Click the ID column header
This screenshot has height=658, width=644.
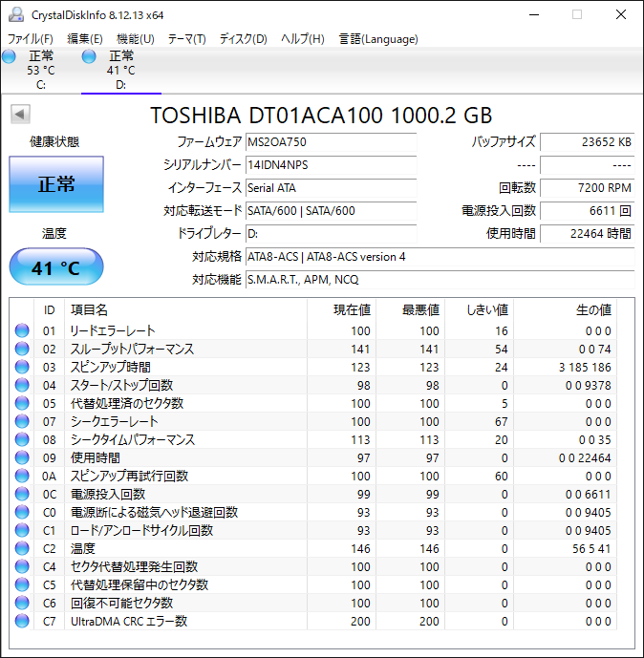tap(49, 310)
